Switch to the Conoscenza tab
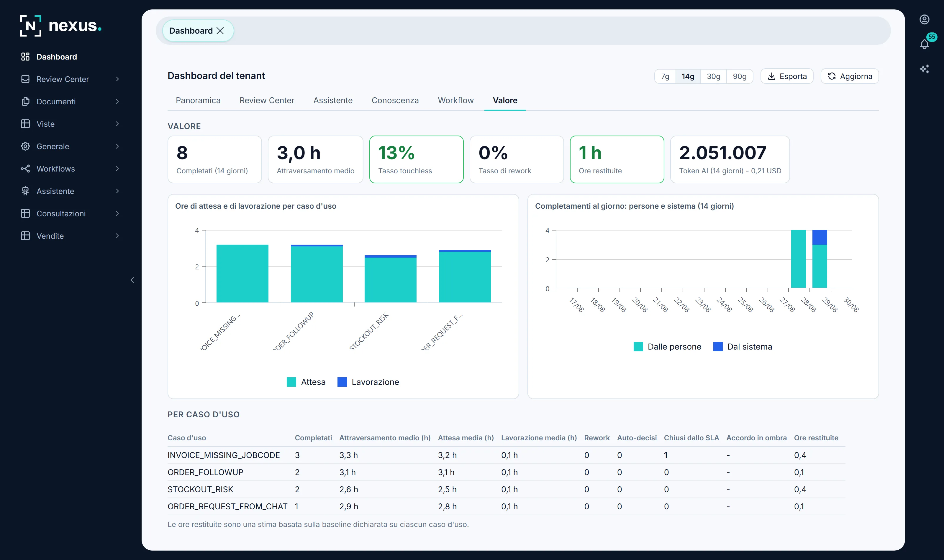The image size is (944, 560). [x=395, y=101]
